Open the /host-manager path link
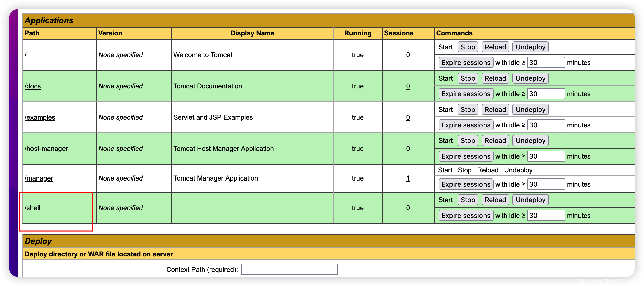Screen dimensions: 644x286 click(46, 149)
